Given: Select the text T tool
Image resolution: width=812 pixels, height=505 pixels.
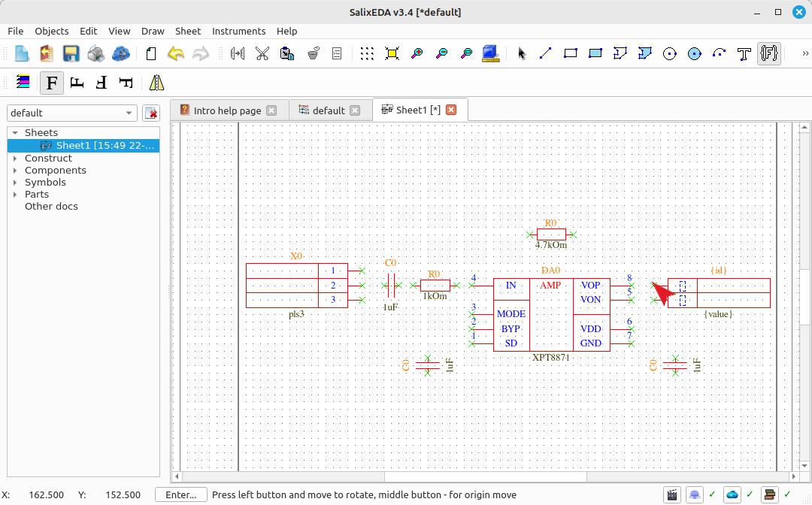Looking at the screenshot, I should (x=744, y=54).
